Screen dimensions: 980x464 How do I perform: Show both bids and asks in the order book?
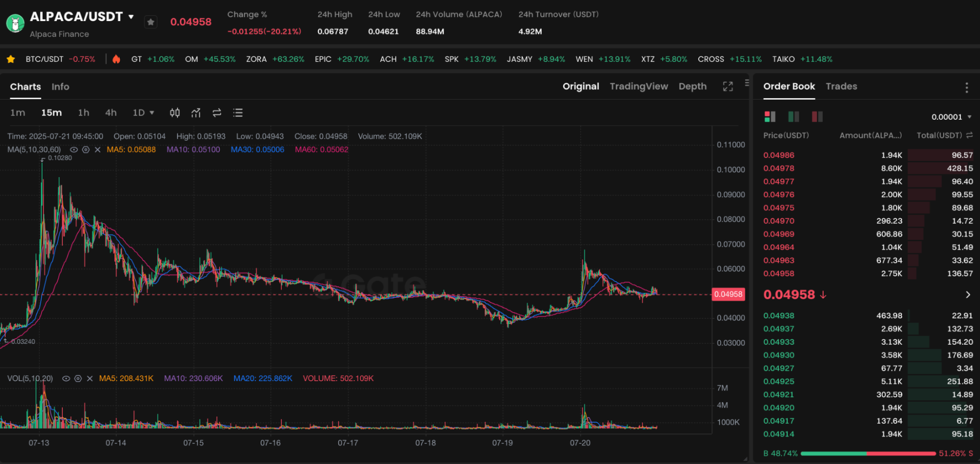tap(770, 116)
